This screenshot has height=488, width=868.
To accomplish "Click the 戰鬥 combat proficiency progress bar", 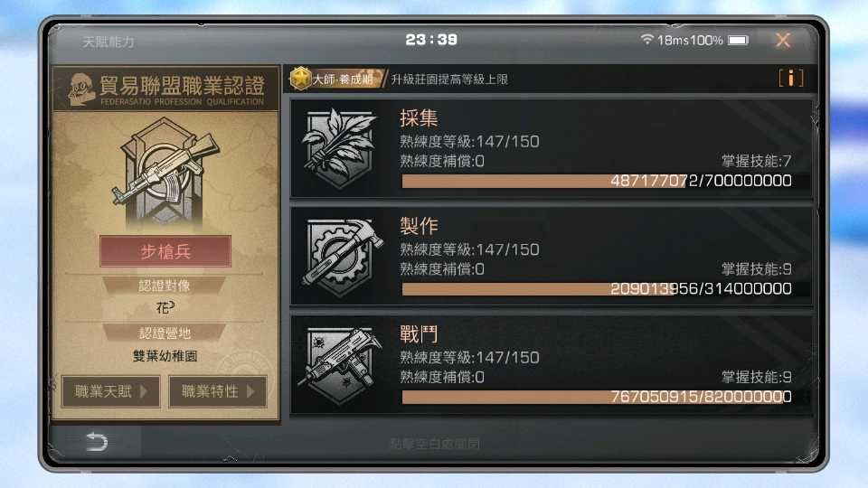I will click(x=597, y=397).
